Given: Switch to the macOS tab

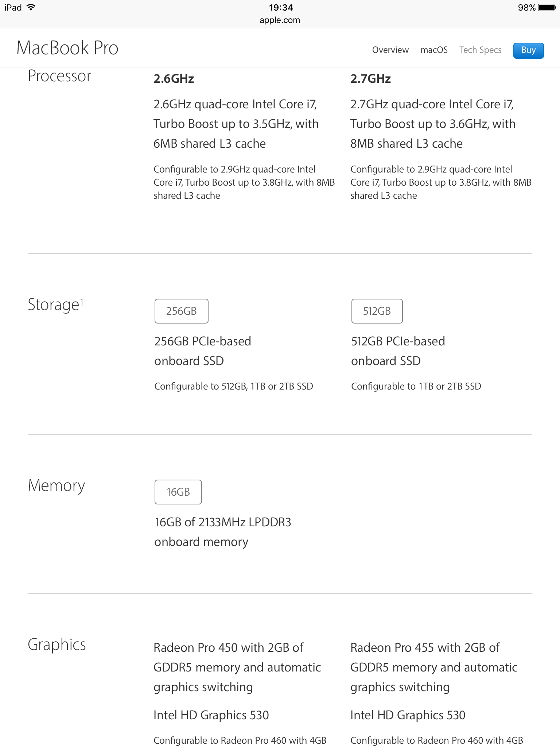Looking at the screenshot, I should [434, 50].
